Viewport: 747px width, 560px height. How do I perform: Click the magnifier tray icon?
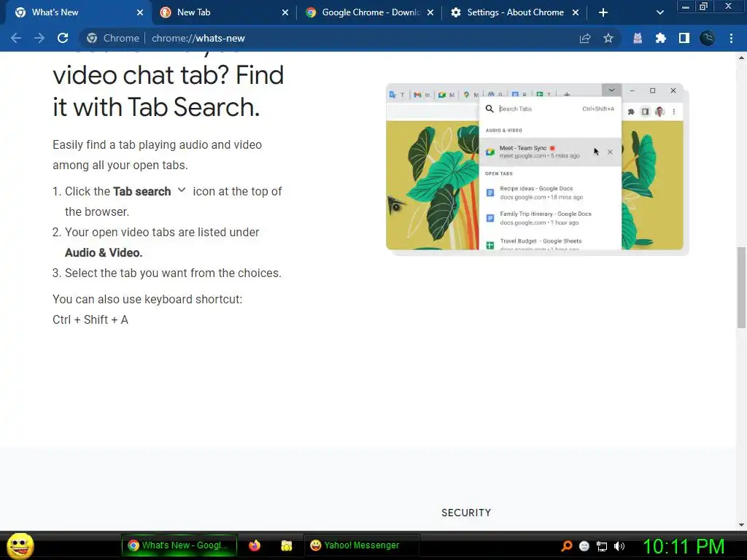click(x=566, y=545)
